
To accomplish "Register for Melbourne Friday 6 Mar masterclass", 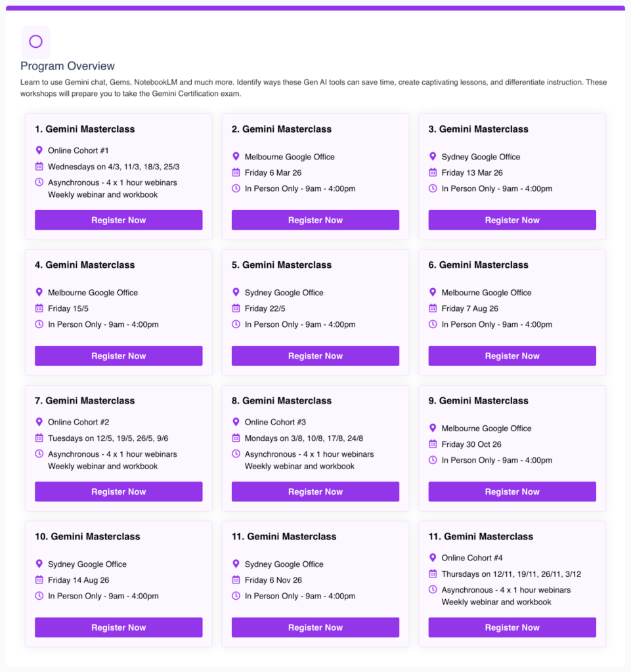I will (315, 220).
